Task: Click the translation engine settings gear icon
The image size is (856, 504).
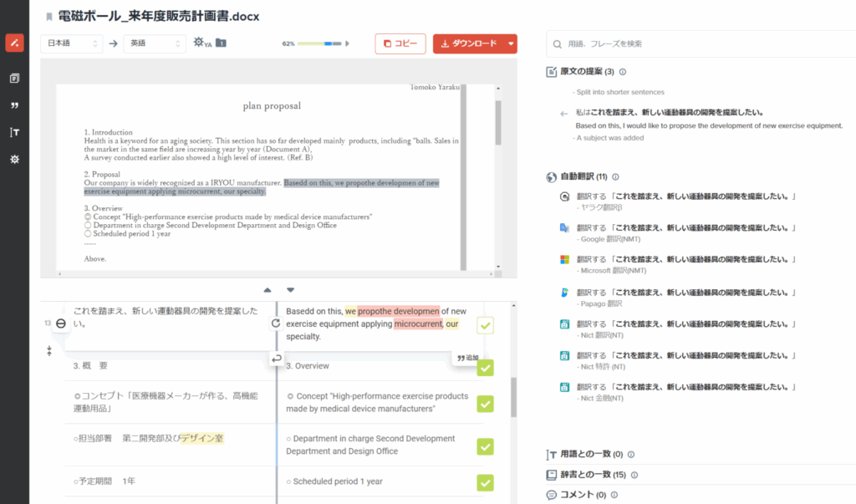Action: coord(201,43)
